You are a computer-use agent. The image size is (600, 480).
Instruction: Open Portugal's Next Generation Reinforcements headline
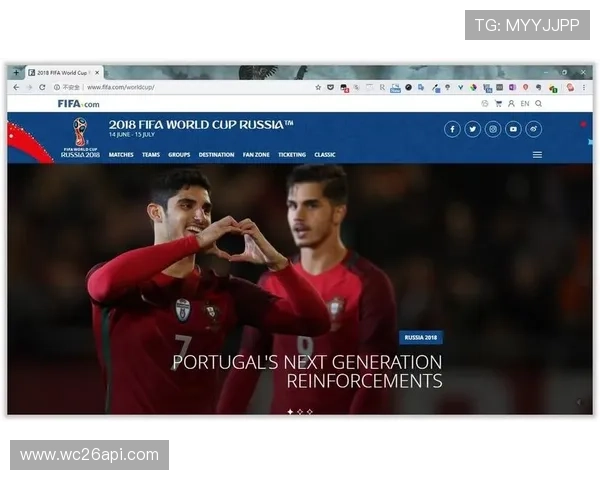(308, 371)
